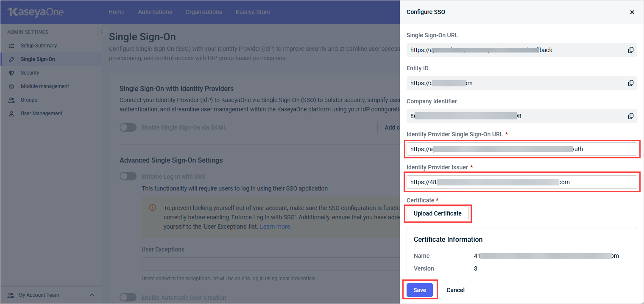Open the Automations menu item
Image resolution: width=644 pixels, height=304 pixels.
click(x=155, y=12)
